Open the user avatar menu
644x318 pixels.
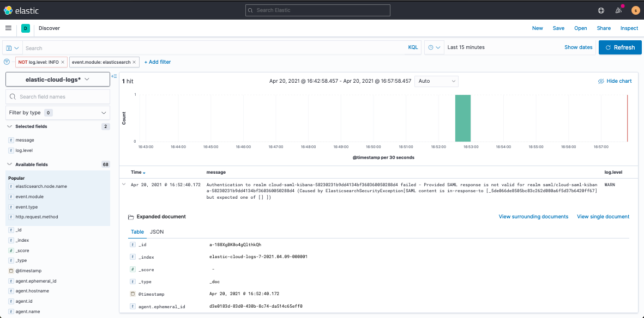[x=635, y=10]
